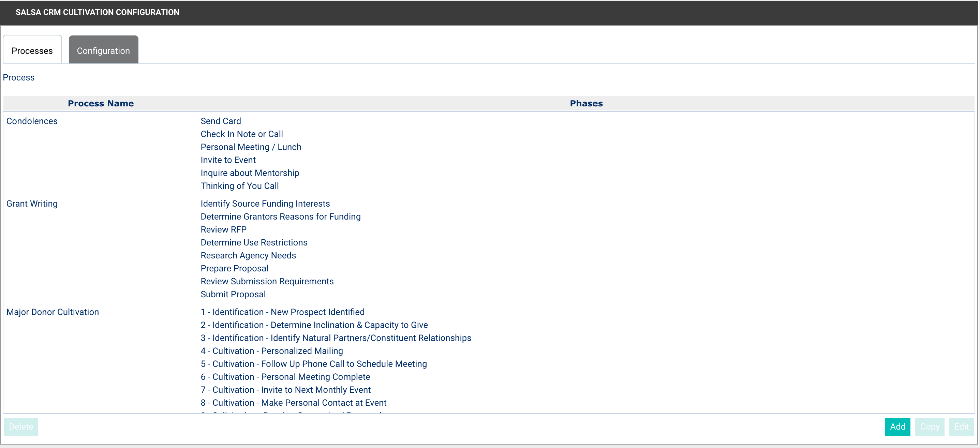Select the Major Donor Cultivation process
Viewport: 980px width, 448px height.
[x=53, y=312]
